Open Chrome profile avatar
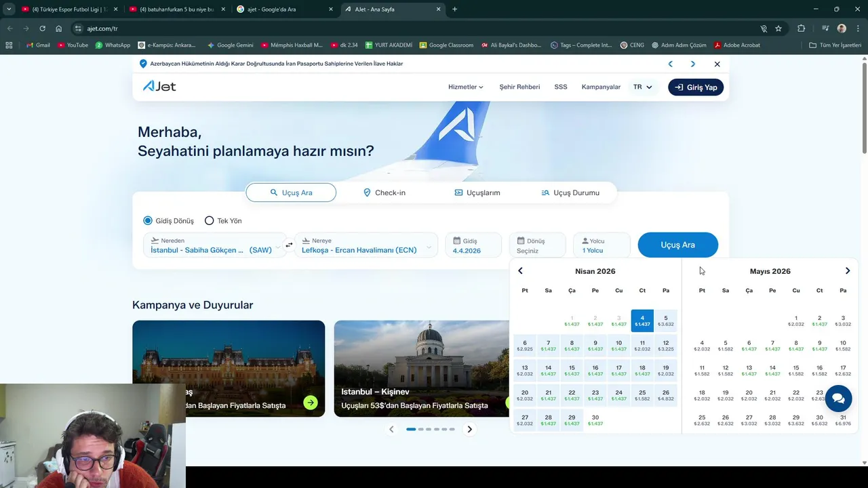This screenshot has width=868, height=488. click(842, 28)
